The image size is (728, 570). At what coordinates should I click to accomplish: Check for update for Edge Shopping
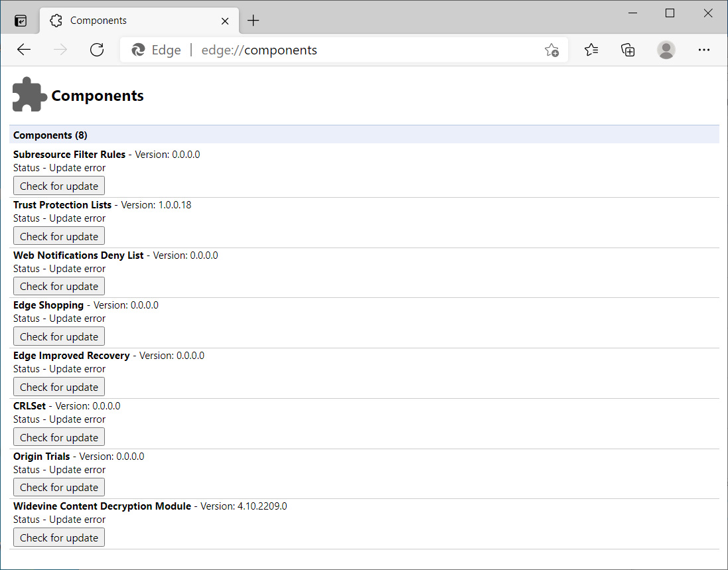click(59, 336)
